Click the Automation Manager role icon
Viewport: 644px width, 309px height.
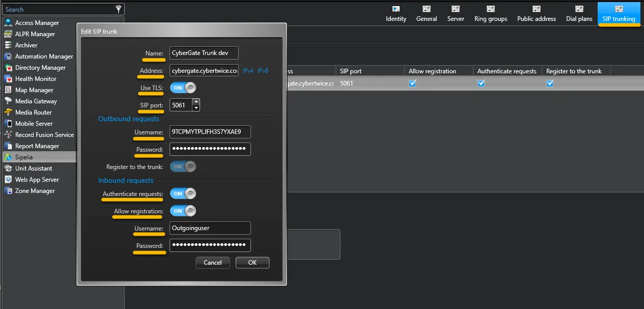click(8, 57)
